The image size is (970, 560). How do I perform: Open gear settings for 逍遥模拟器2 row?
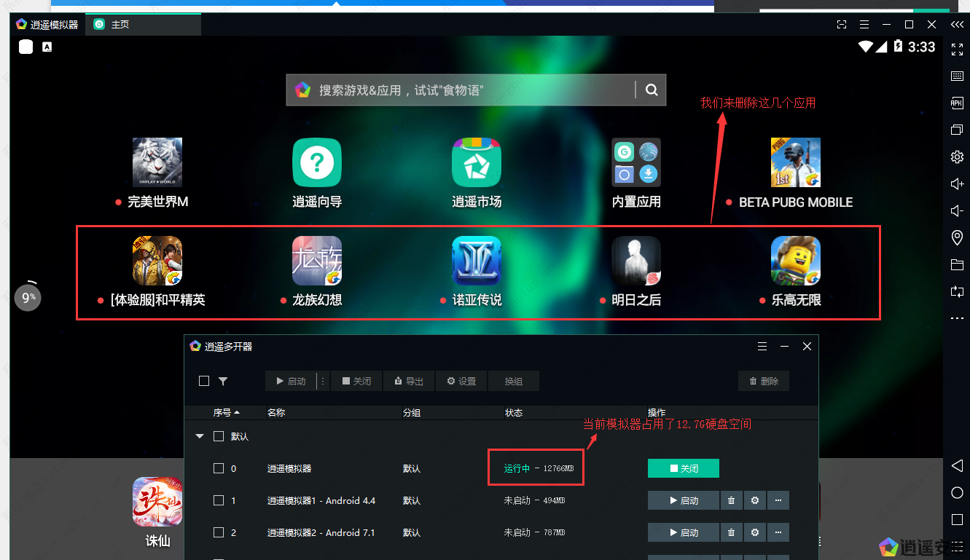coord(755,532)
